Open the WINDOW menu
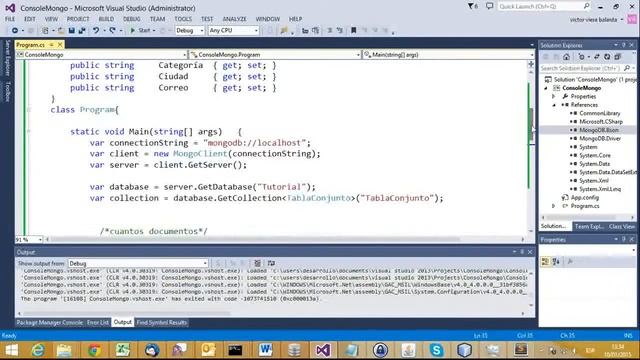This screenshot has width=640, height=360. coord(268,19)
